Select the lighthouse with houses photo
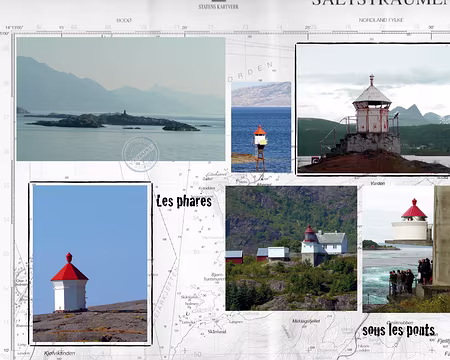This screenshot has width=450, height=360. [x=291, y=248]
